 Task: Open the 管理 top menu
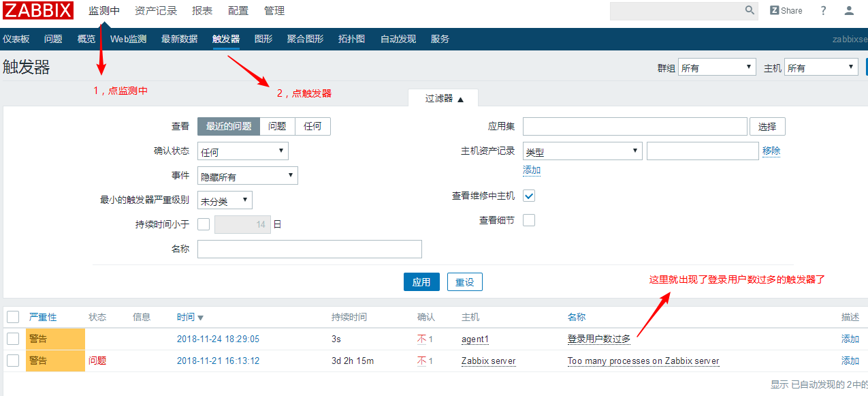click(x=274, y=11)
